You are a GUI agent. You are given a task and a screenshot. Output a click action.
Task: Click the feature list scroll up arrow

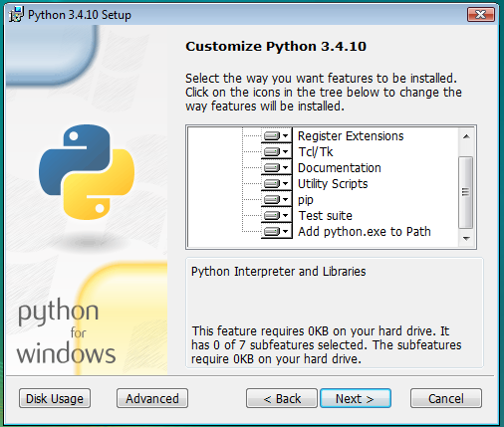point(466,136)
